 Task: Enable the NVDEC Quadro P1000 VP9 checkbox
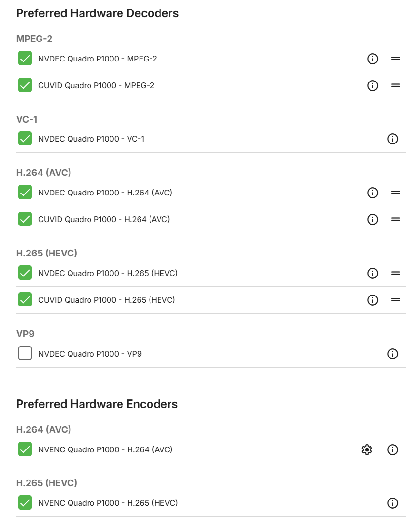25,353
